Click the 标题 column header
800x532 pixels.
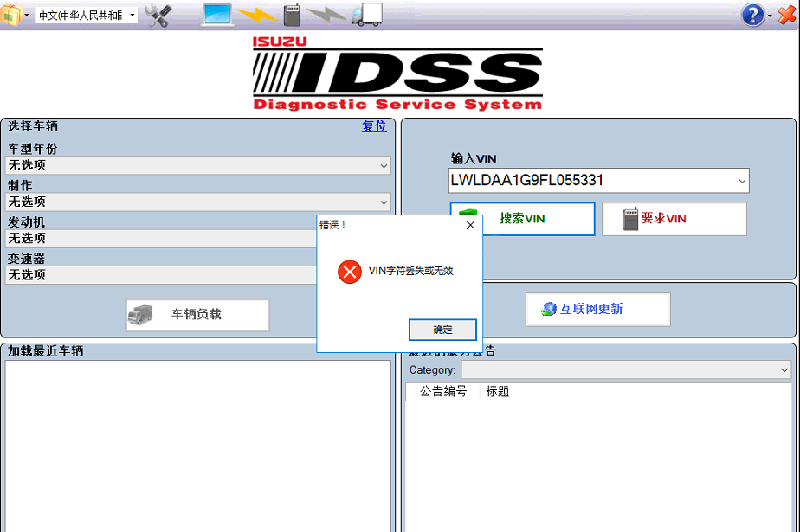[498, 391]
